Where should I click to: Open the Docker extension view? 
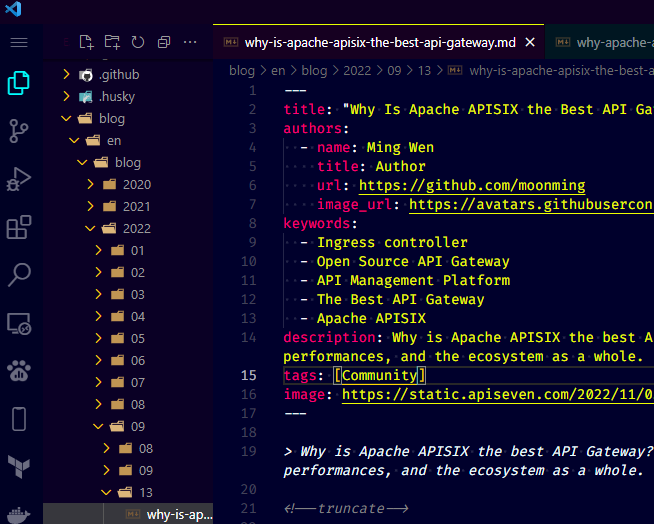19,515
